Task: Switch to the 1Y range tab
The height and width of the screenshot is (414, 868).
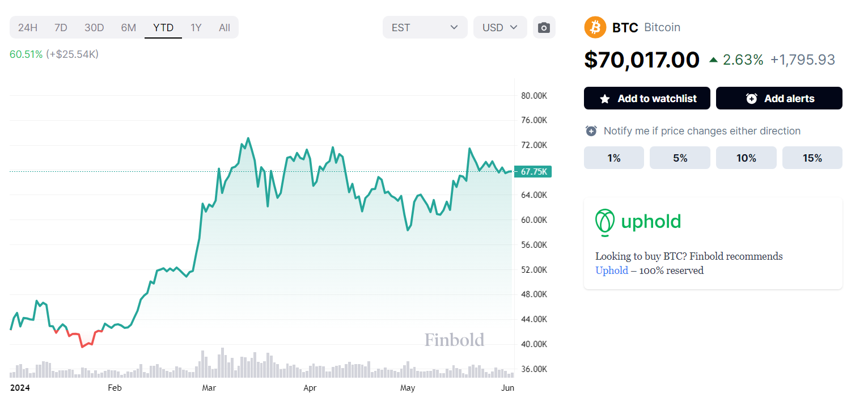Action: [x=196, y=27]
